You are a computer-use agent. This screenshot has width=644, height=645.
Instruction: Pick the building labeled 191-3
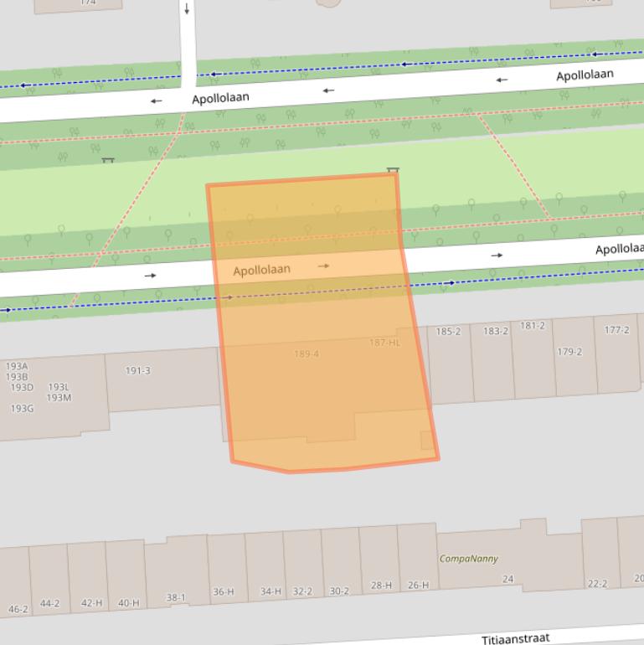point(138,370)
